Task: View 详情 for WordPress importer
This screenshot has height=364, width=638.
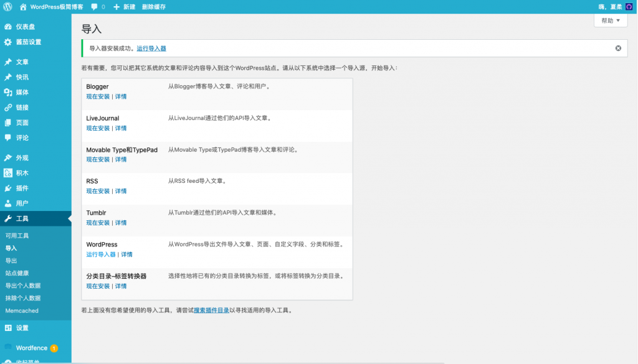Action: tap(126, 254)
